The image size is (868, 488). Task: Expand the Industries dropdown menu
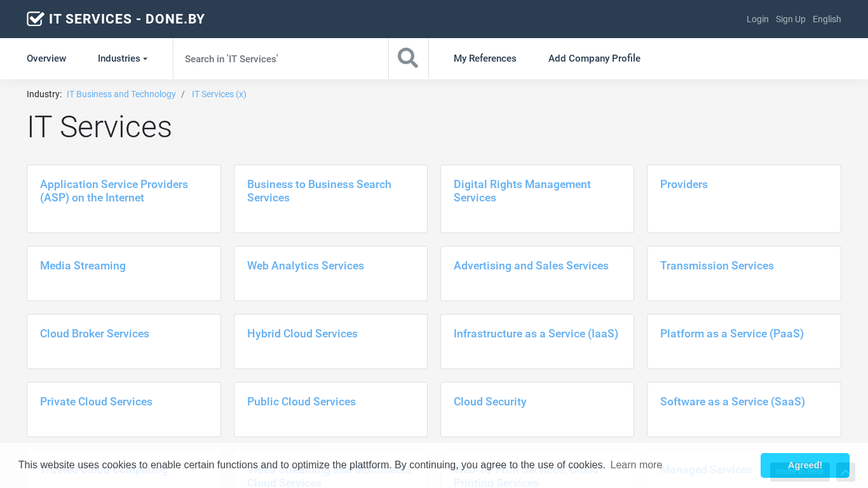[122, 58]
